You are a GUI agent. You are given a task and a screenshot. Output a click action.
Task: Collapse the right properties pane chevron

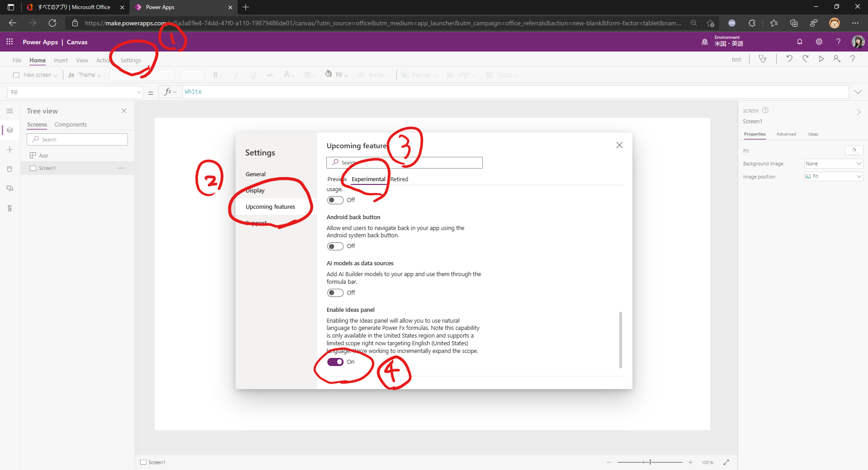coord(859,112)
